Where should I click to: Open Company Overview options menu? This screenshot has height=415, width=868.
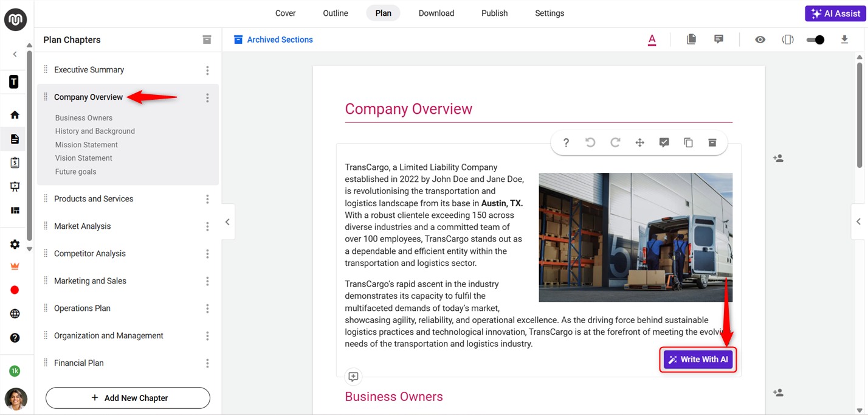pyautogui.click(x=207, y=98)
